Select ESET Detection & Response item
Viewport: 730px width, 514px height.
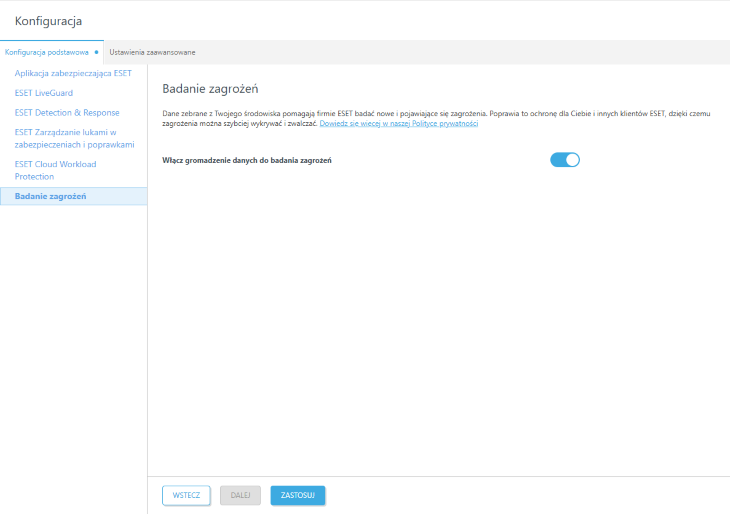pyautogui.click(x=67, y=113)
